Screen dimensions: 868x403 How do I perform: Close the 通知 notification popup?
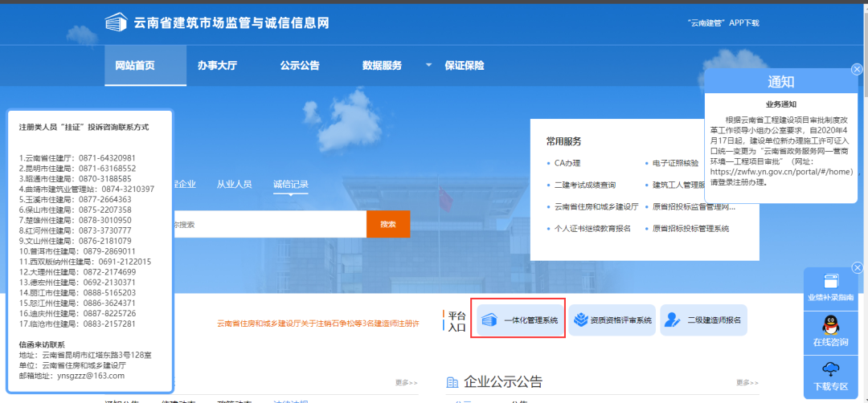[x=857, y=70]
